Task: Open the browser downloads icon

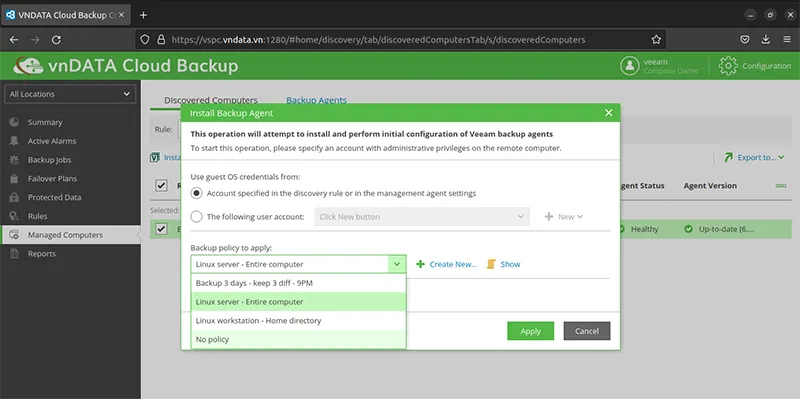Action: pos(766,39)
